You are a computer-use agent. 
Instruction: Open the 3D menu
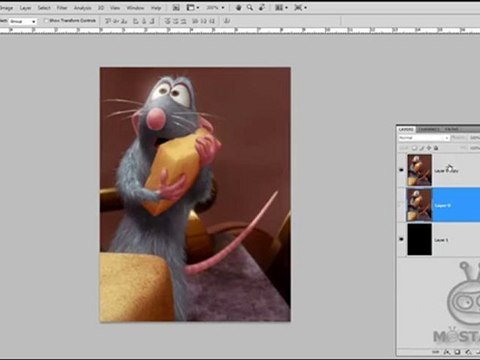tap(101, 8)
